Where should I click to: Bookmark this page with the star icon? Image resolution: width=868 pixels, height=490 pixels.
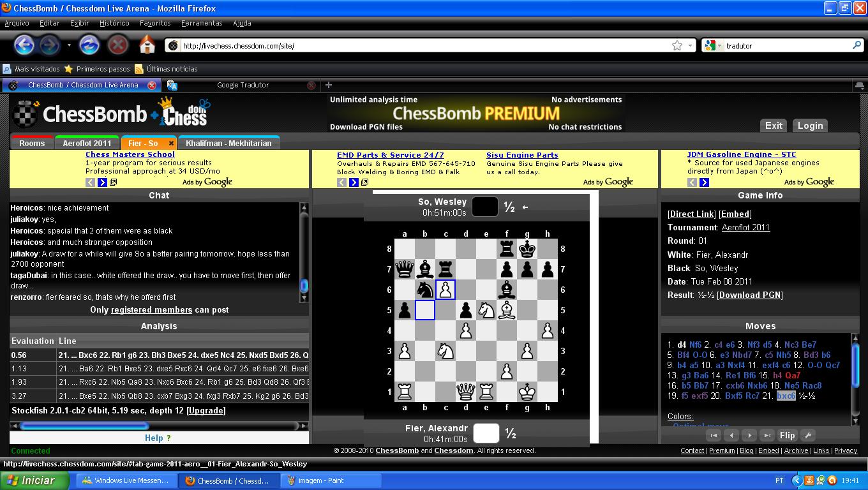(x=677, y=45)
